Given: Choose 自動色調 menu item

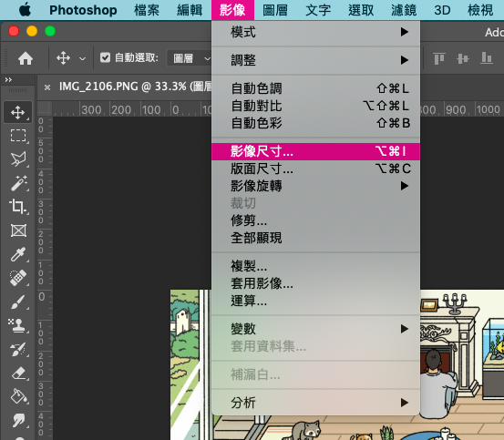Looking at the screenshot, I should pos(315,88).
